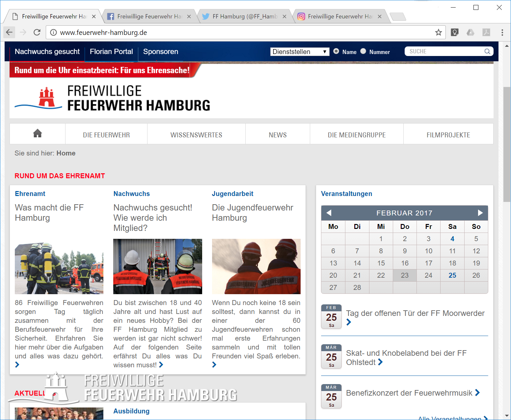Reload the page

pyautogui.click(x=37, y=32)
